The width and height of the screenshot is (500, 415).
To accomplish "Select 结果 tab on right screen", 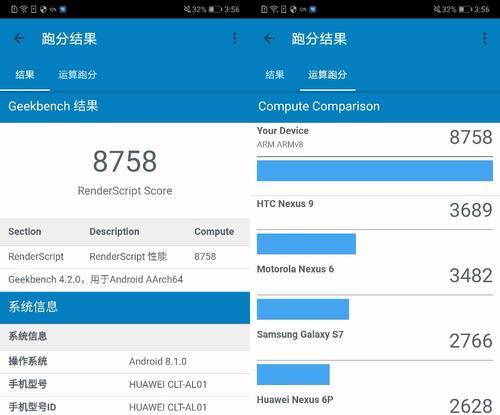I will (275, 75).
